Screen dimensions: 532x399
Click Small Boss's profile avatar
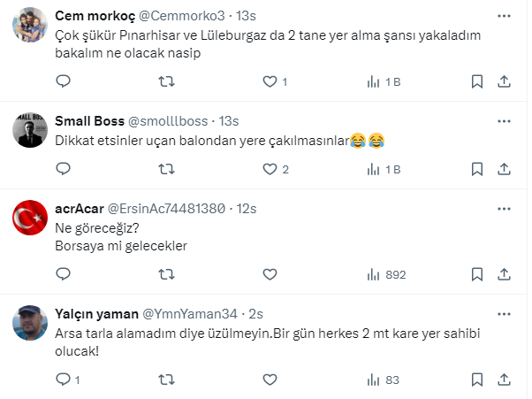(x=29, y=132)
